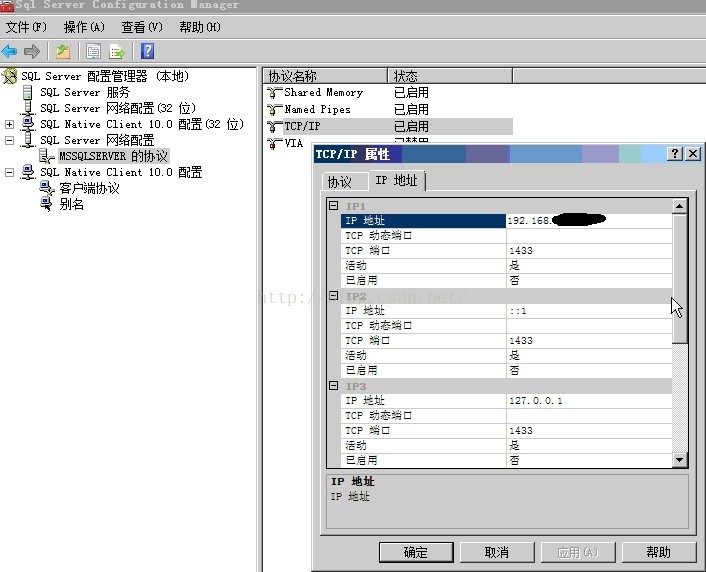
Task: Select SQL Server 配置管理器 (本地) root node
Action: (105, 76)
